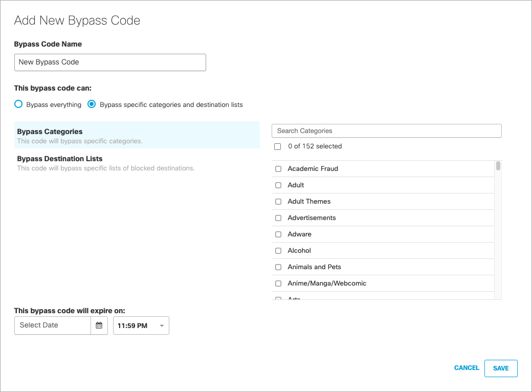Viewport: 532px width, 392px height.
Task: Click the Search Categories field
Action: click(x=386, y=130)
